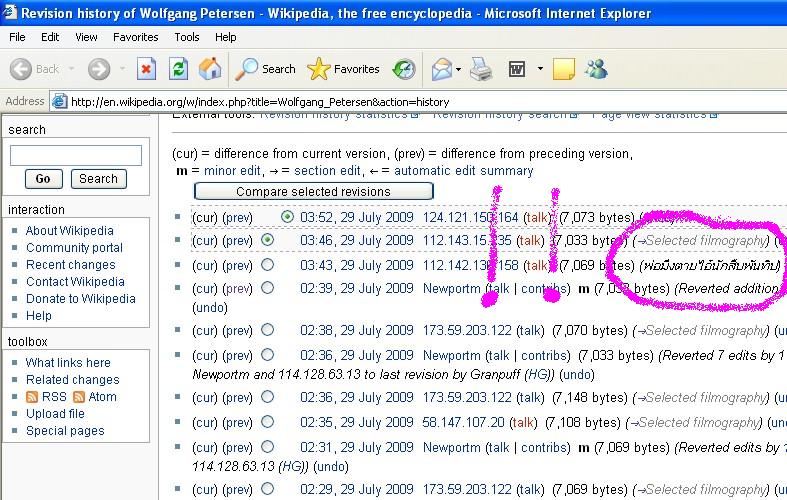Click cur link for 02:38 revision
This screenshot has width=787, height=500.
[205, 331]
